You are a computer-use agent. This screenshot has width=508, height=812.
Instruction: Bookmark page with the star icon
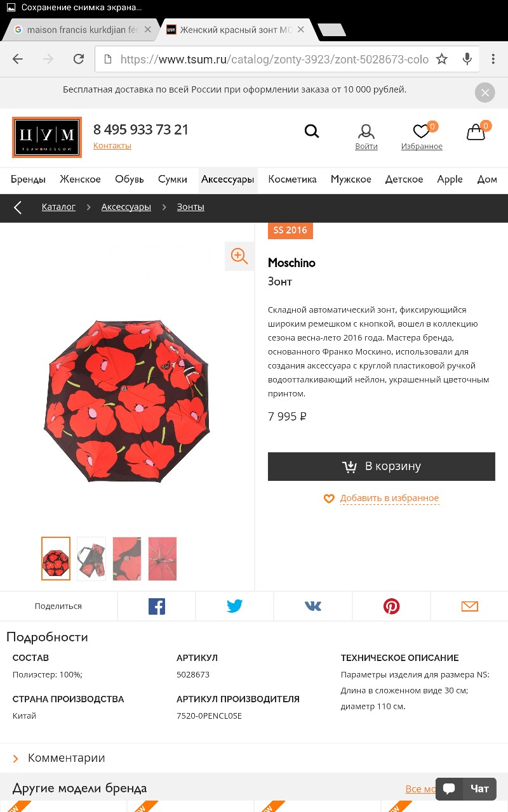click(442, 59)
